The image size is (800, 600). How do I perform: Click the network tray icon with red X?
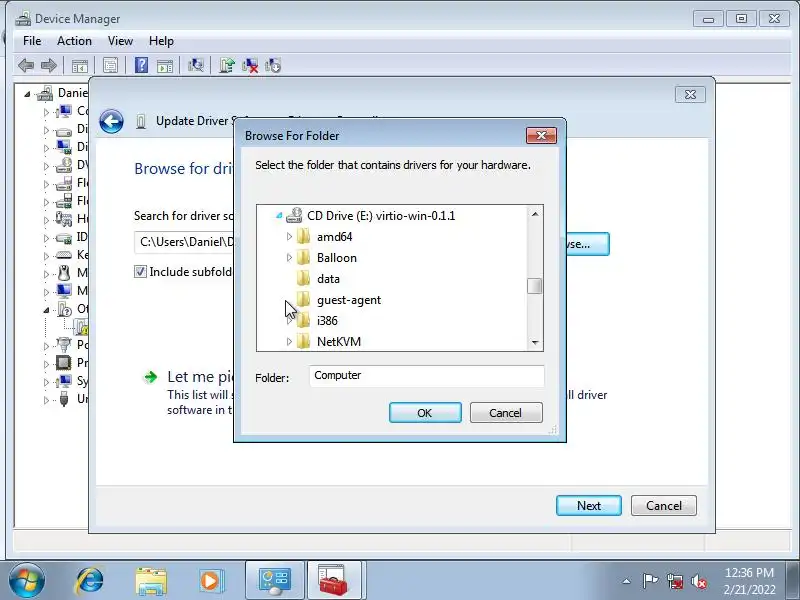click(x=675, y=581)
